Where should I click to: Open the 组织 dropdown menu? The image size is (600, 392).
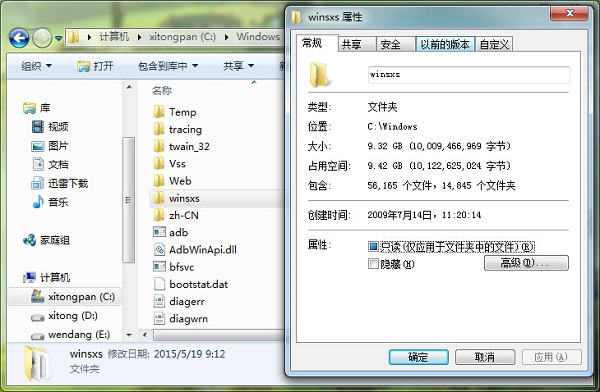36,66
